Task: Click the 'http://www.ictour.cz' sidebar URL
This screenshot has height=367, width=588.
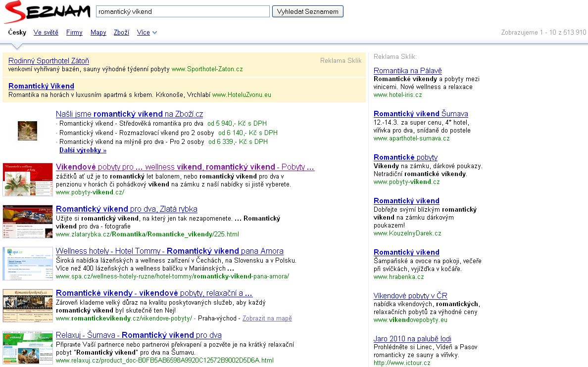Action: (x=402, y=363)
